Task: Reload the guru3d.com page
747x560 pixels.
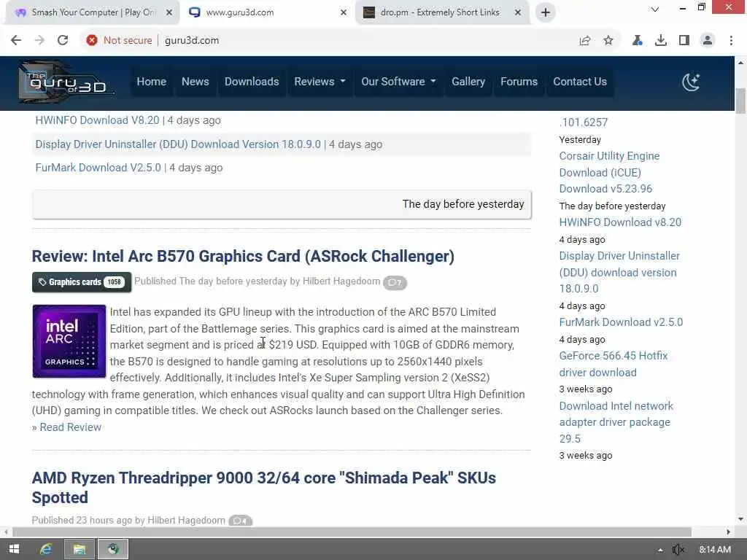Action: coord(63,41)
